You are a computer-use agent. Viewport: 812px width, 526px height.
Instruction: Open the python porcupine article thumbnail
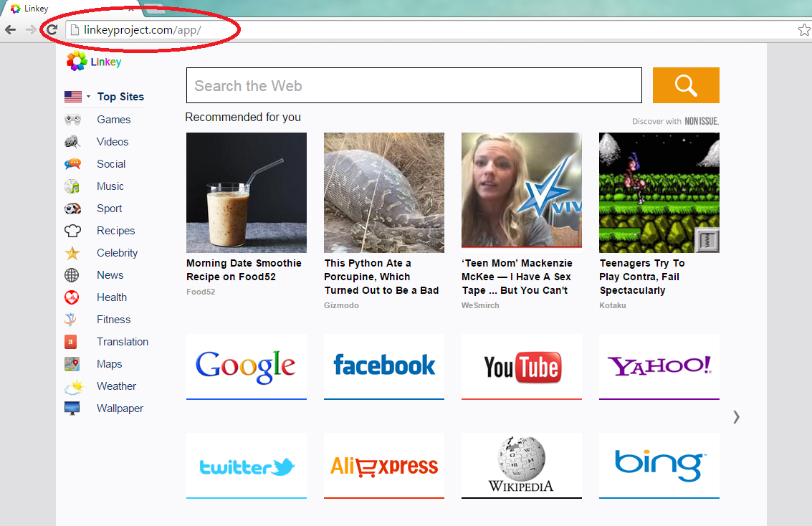384,193
